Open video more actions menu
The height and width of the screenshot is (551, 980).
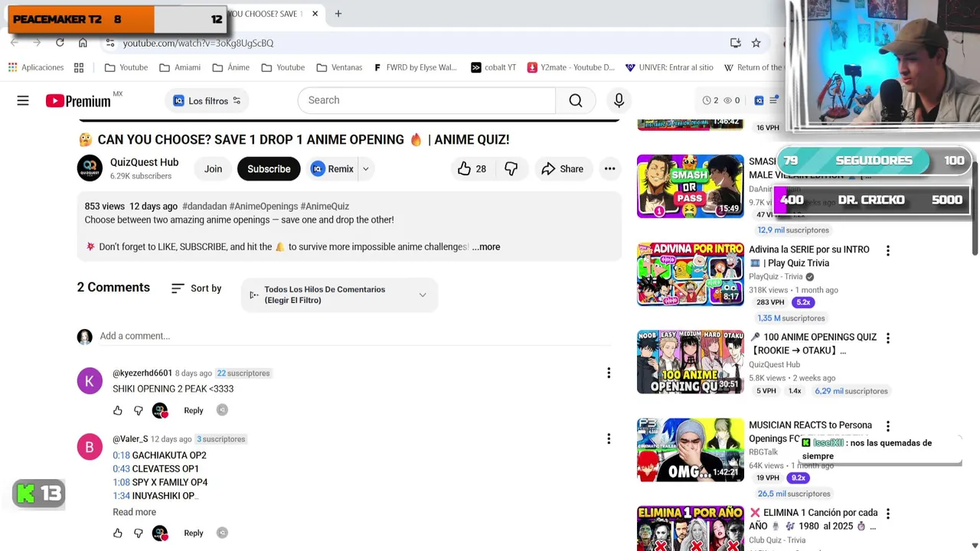609,169
